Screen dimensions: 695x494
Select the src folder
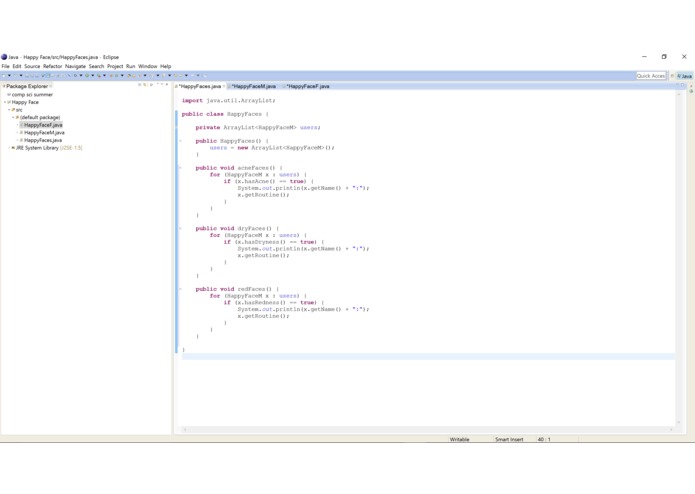click(19, 109)
